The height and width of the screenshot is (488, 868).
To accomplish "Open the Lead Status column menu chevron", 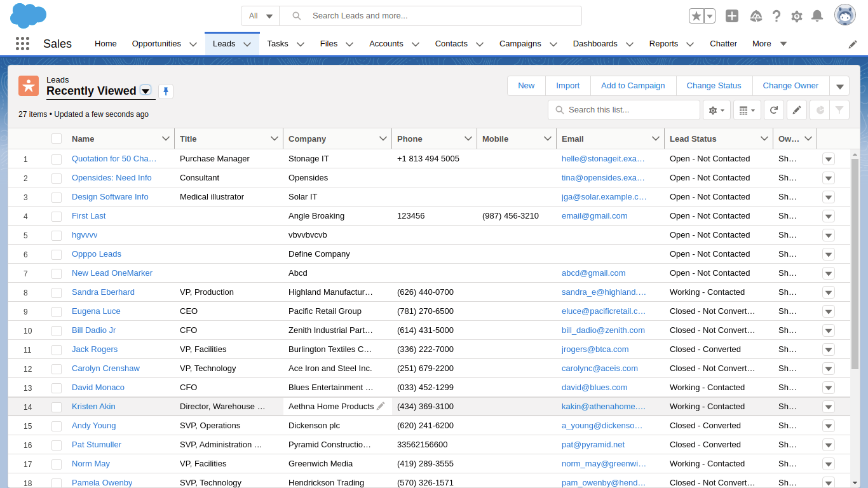I will point(764,139).
